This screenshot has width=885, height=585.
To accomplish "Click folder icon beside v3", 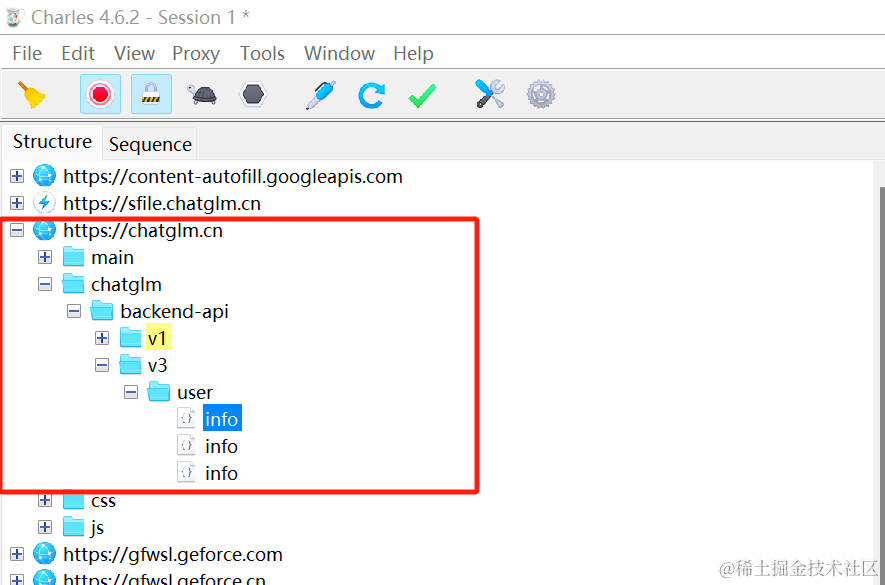I will (x=130, y=365).
